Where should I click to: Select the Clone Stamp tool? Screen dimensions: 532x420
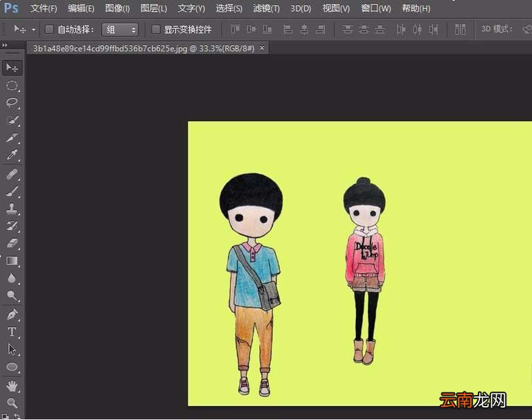(x=12, y=209)
